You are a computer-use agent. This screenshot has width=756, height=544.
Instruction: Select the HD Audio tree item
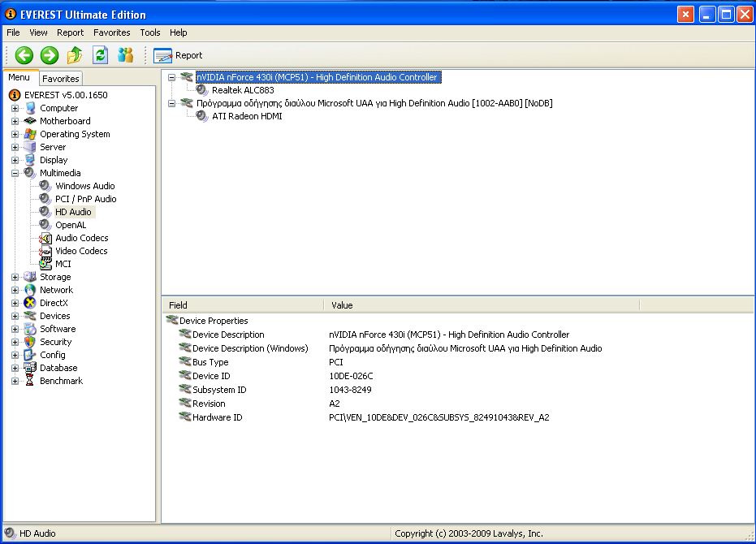[x=73, y=212]
